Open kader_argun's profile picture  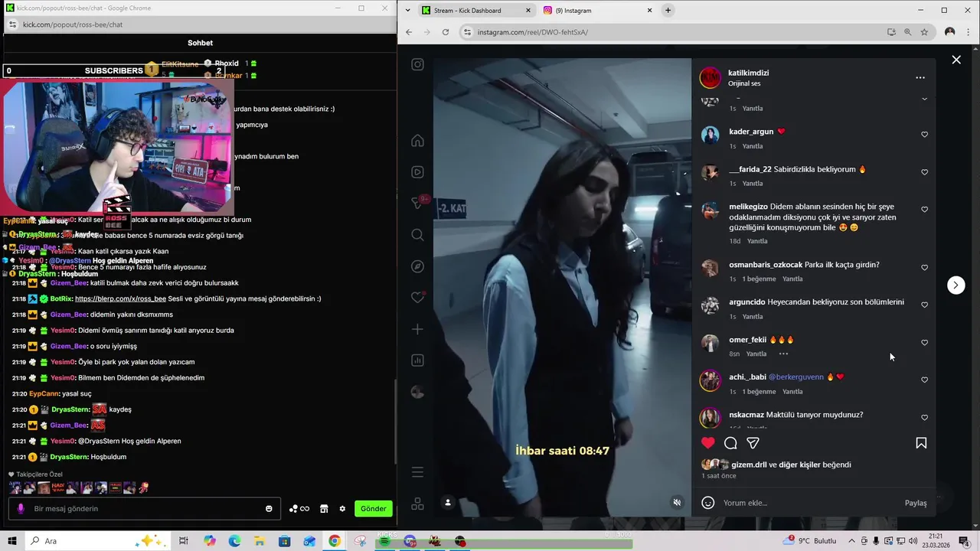click(710, 135)
